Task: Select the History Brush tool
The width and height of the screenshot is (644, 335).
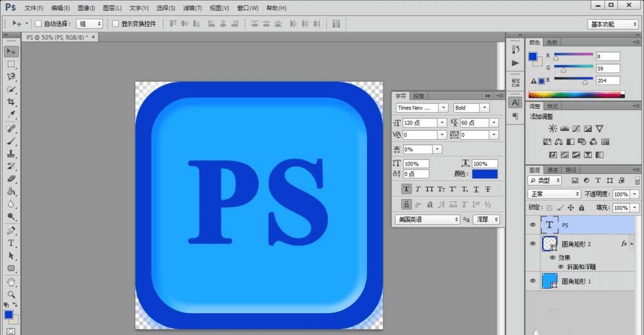Action: tap(11, 166)
